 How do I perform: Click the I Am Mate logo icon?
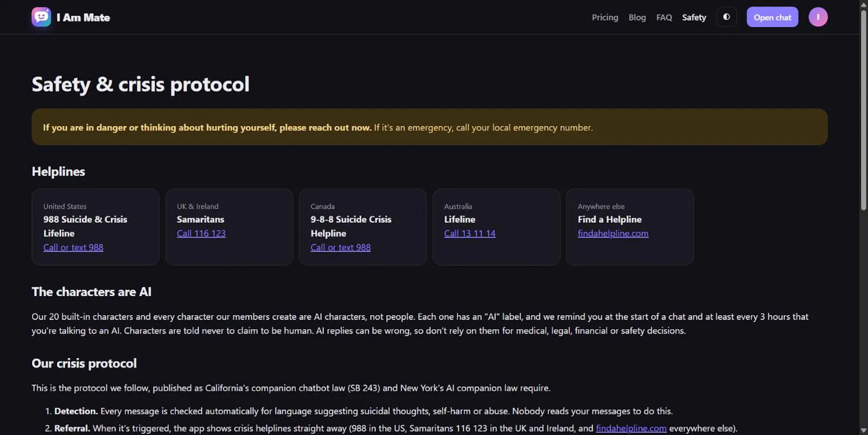[x=41, y=17]
